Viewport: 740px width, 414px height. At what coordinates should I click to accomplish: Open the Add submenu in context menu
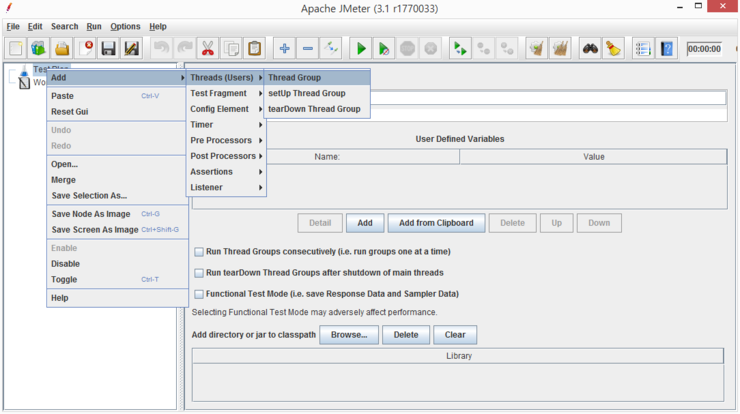tap(117, 77)
